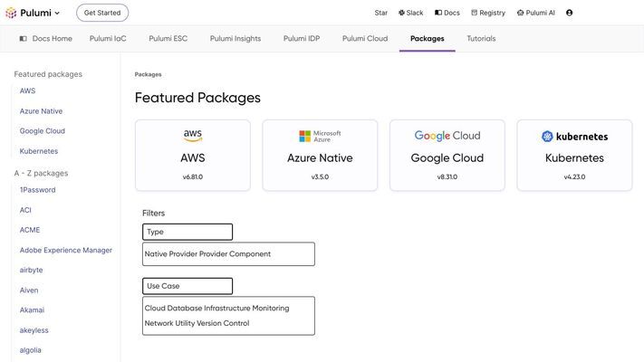Click version v4.23.0 text
This screenshot has height=362, width=644.
(574, 176)
